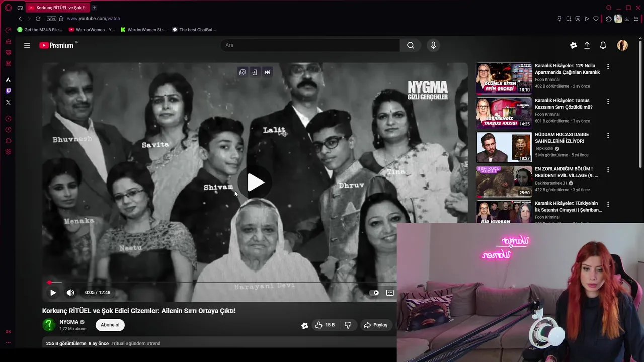Open browser downloads icon
Screen dimensions: 644x362
(x=627, y=19)
